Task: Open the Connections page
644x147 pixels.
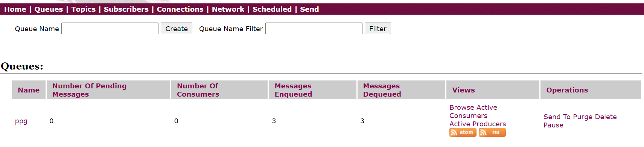Action: tap(180, 9)
